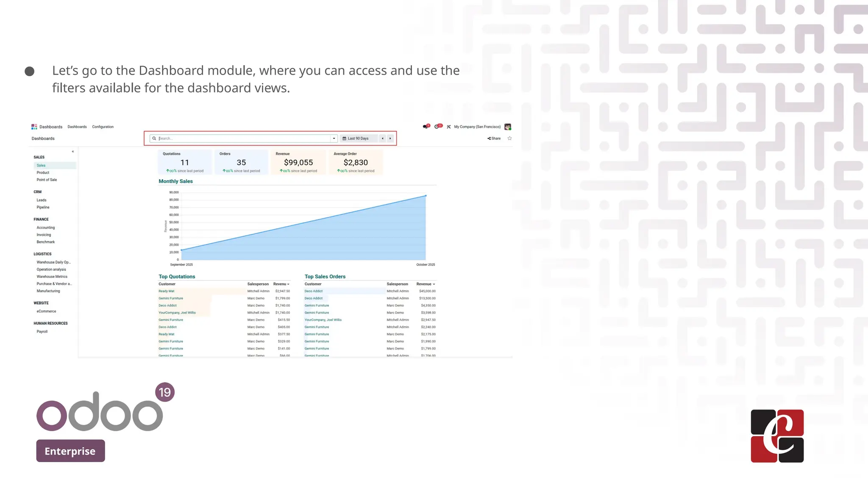Click the Top Quotations section title
Viewport: 868px width, 488px height.
(x=177, y=277)
